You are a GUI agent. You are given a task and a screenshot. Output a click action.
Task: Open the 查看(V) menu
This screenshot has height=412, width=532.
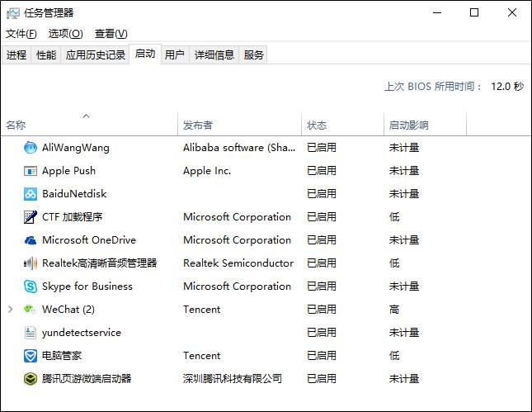111,34
